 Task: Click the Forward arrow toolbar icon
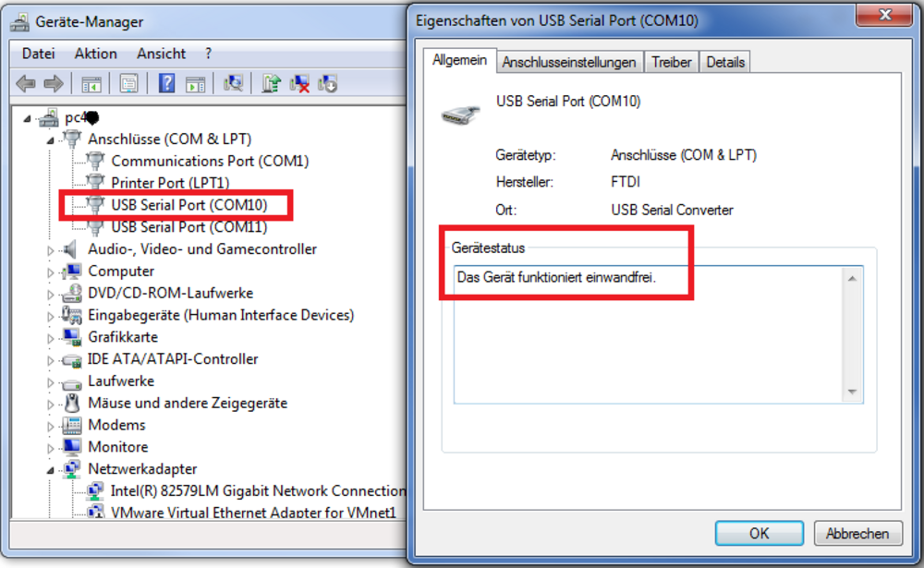coord(54,84)
